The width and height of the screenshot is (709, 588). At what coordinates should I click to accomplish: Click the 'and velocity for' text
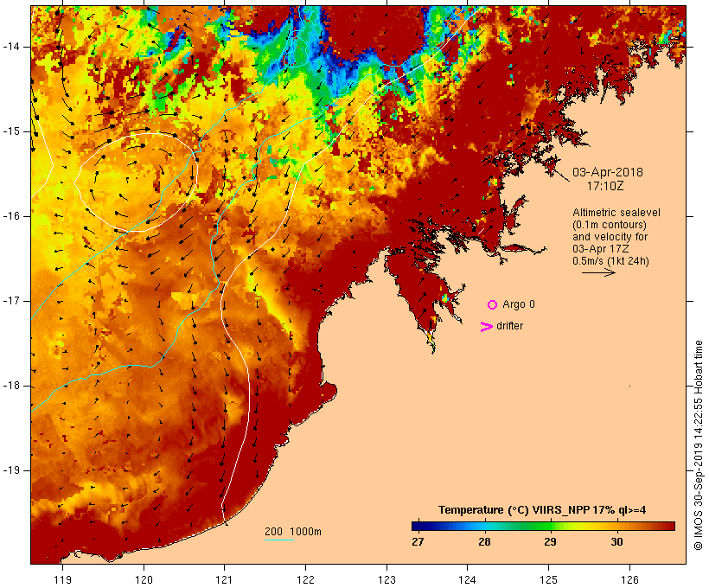coord(610,237)
